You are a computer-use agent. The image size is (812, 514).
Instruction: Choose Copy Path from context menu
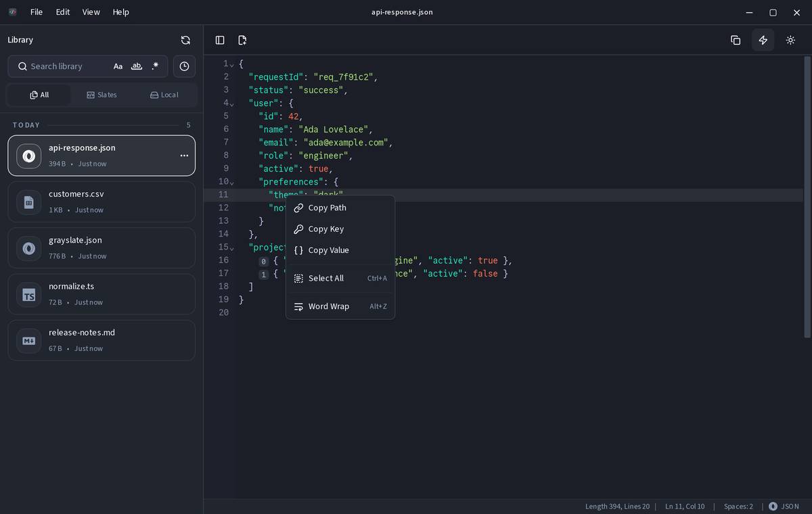tap(340, 208)
